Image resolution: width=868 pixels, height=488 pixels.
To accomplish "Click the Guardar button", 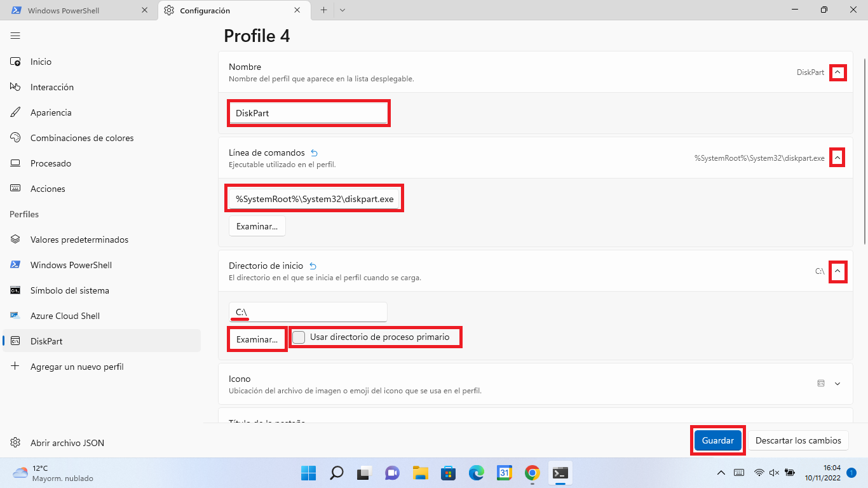I will (x=718, y=440).
